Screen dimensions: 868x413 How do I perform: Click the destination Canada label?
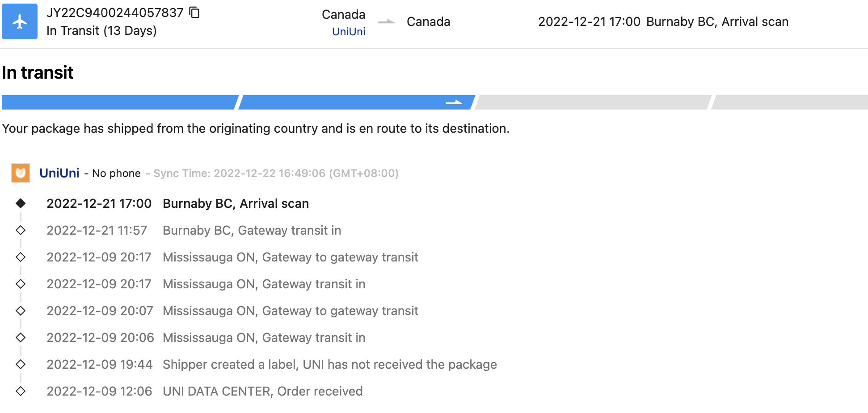tap(428, 21)
